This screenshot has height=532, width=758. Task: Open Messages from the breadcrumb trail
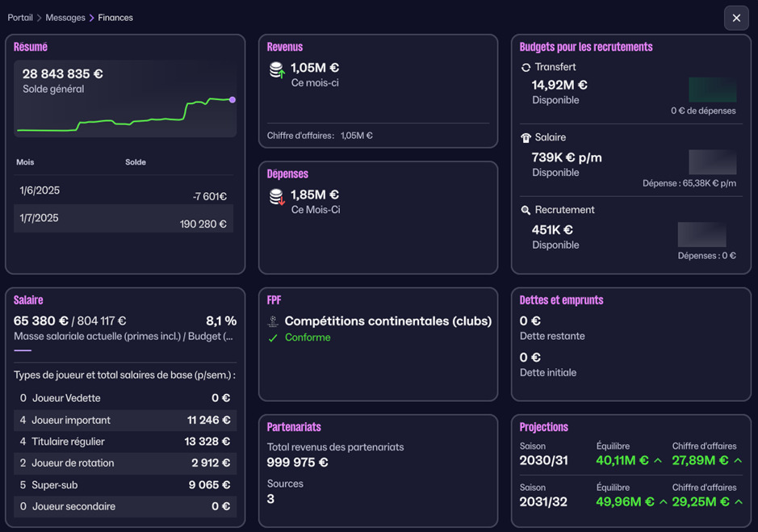(x=65, y=18)
